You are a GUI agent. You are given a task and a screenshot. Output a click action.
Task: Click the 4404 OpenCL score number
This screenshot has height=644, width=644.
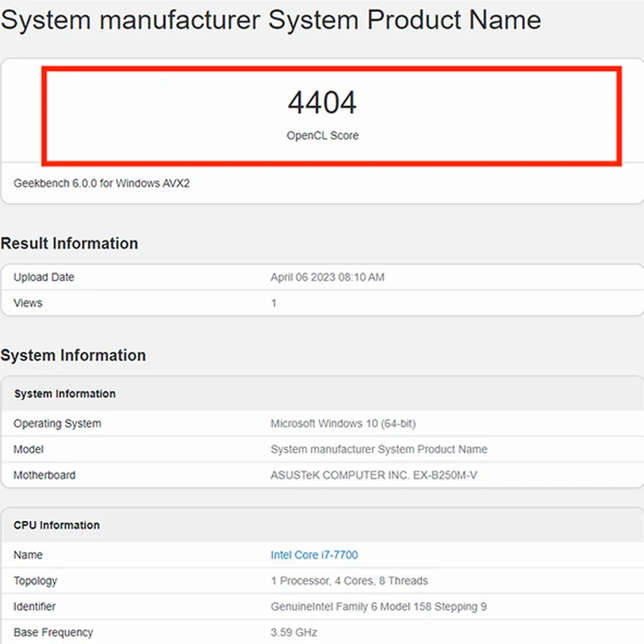point(322,102)
